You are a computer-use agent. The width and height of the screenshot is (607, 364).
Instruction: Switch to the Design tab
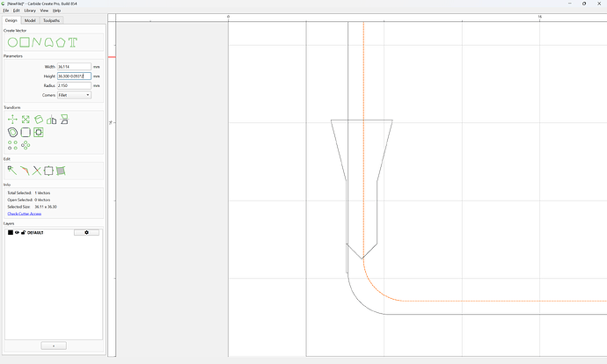pyautogui.click(x=11, y=20)
